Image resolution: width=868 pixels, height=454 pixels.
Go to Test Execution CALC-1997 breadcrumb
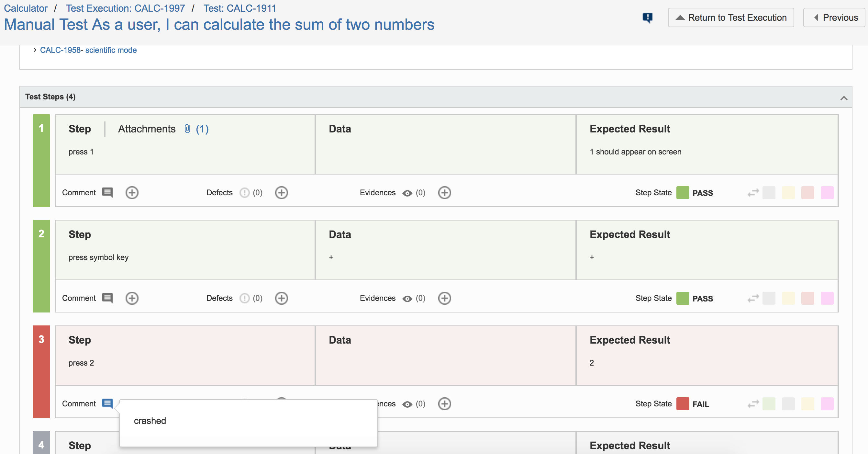click(x=125, y=8)
